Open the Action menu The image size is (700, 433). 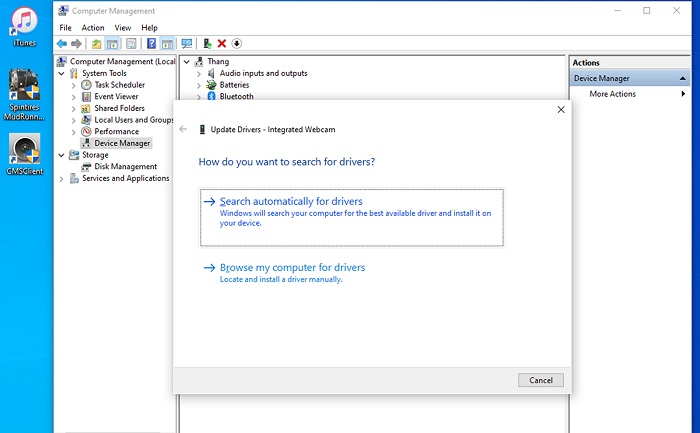click(93, 28)
